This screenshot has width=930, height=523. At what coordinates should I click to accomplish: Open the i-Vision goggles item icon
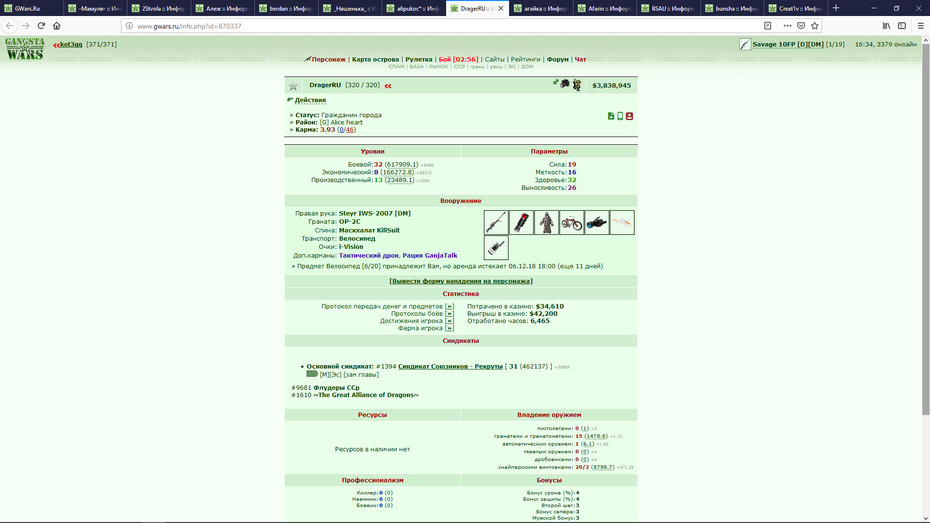(x=597, y=222)
